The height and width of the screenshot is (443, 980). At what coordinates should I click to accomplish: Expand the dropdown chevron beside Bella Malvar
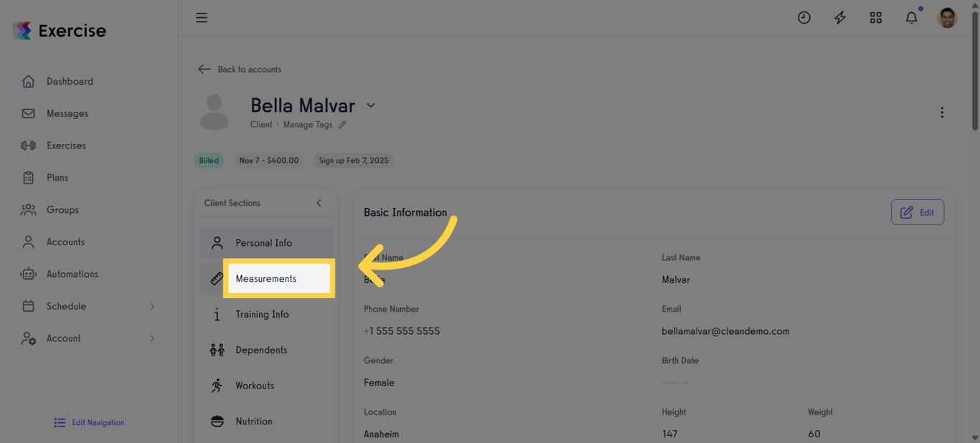371,105
